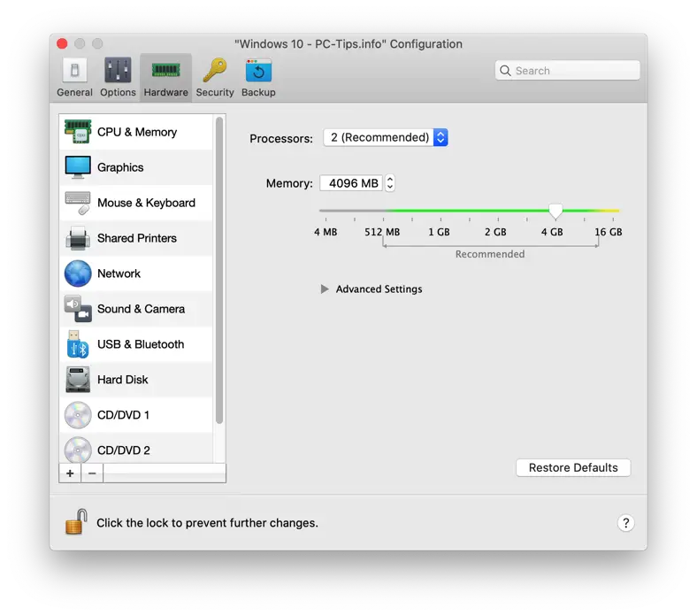
Task: Select the USB & Bluetooth icon
Action: 78,344
